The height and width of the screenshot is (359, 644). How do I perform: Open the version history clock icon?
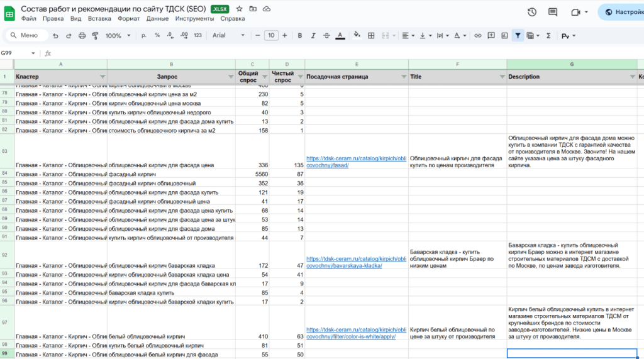[x=532, y=13]
